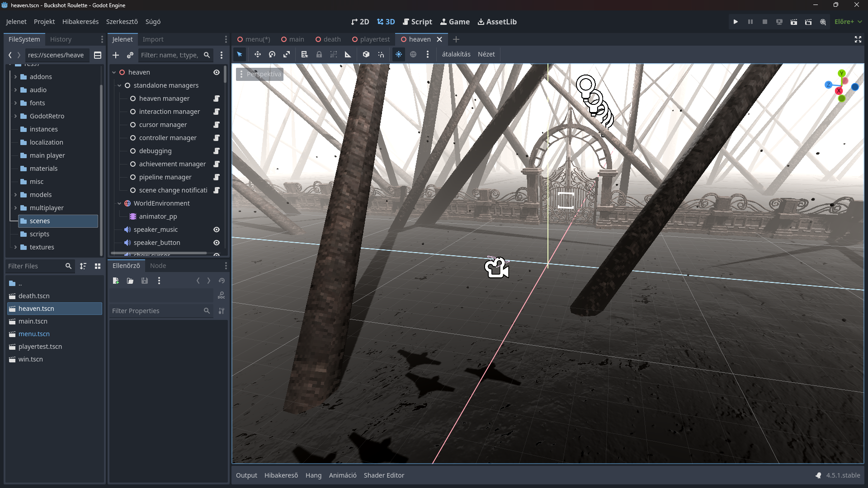868x488 pixels.
Task: Hide the speaker_music node
Action: tap(217, 230)
